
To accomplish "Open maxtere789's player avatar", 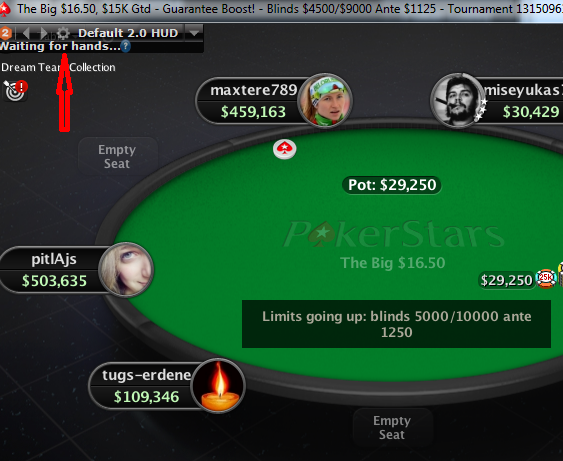I will 325,101.
